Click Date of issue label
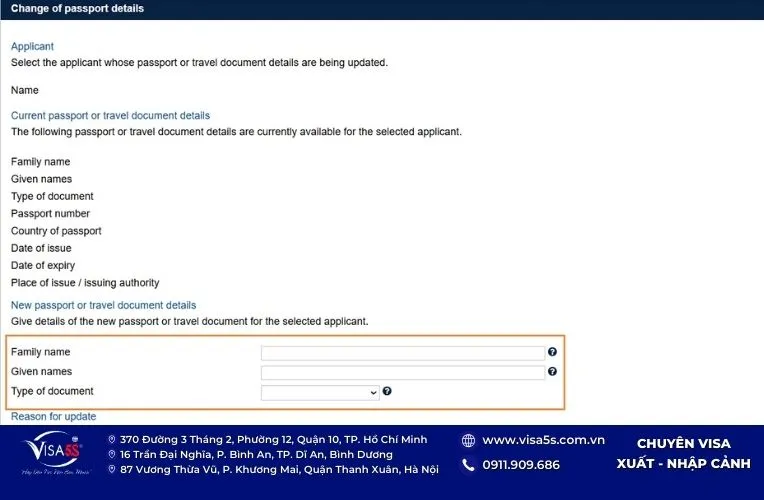Image resolution: width=764 pixels, height=500 pixels. (41, 248)
